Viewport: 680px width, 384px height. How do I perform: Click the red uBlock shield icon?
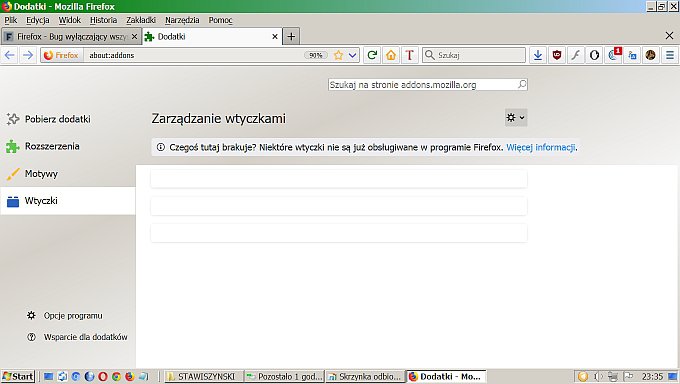click(x=557, y=55)
